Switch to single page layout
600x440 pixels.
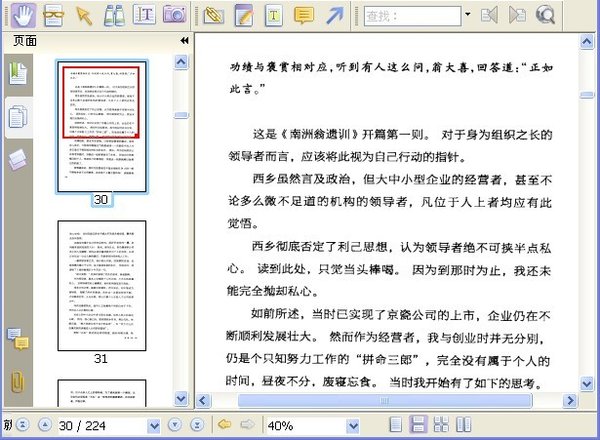click(x=395, y=425)
